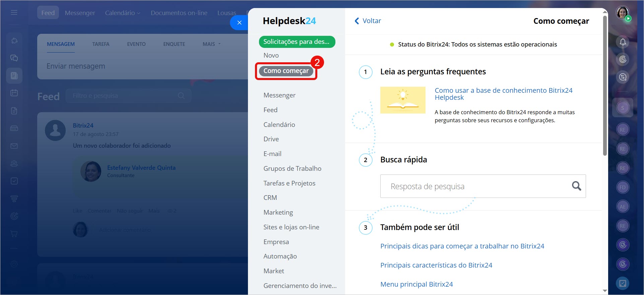Select the MENSAGEM post tab
This screenshot has height=295, width=644.
tap(61, 44)
